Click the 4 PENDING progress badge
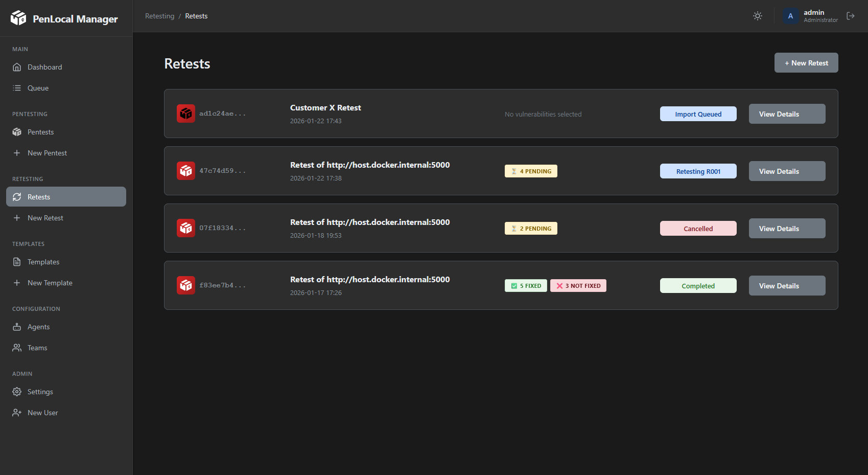Image resolution: width=868 pixels, height=475 pixels. (x=531, y=171)
